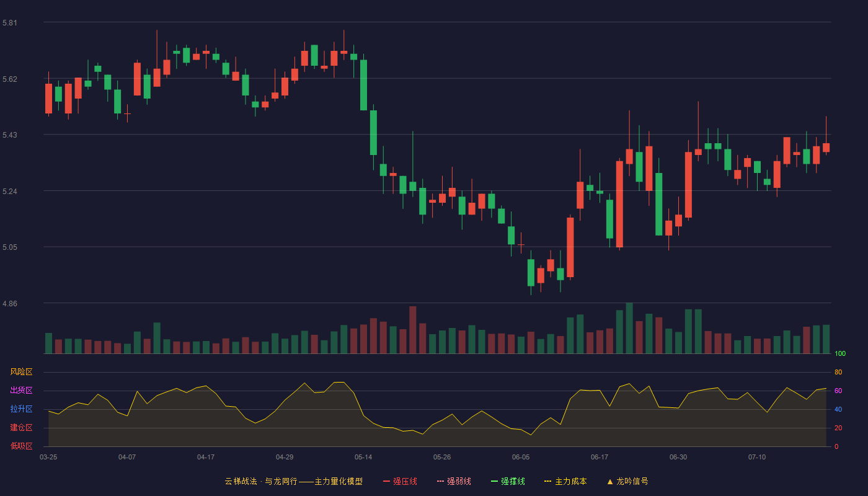Click the 04-29 date label
The image size is (868, 496).
tap(285, 457)
